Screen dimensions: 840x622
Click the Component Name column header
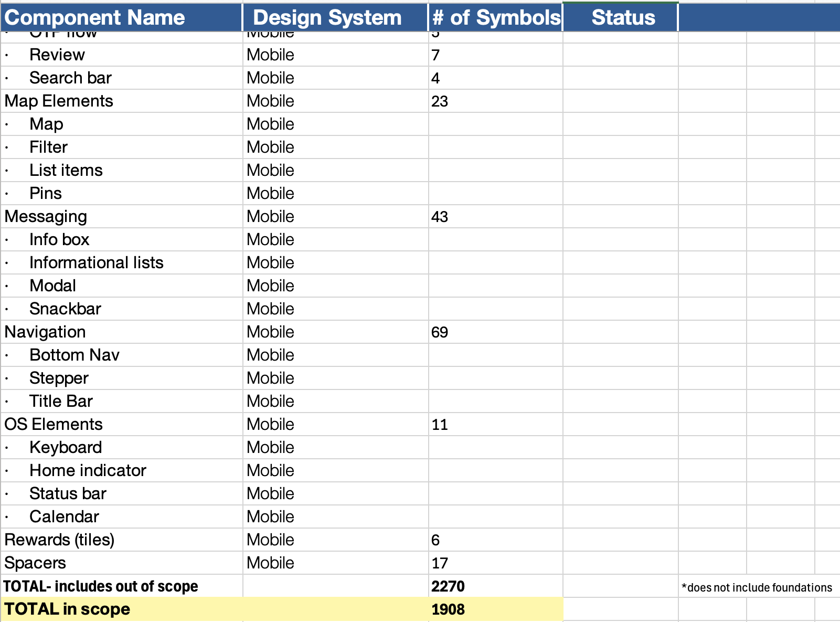coord(95,18)
